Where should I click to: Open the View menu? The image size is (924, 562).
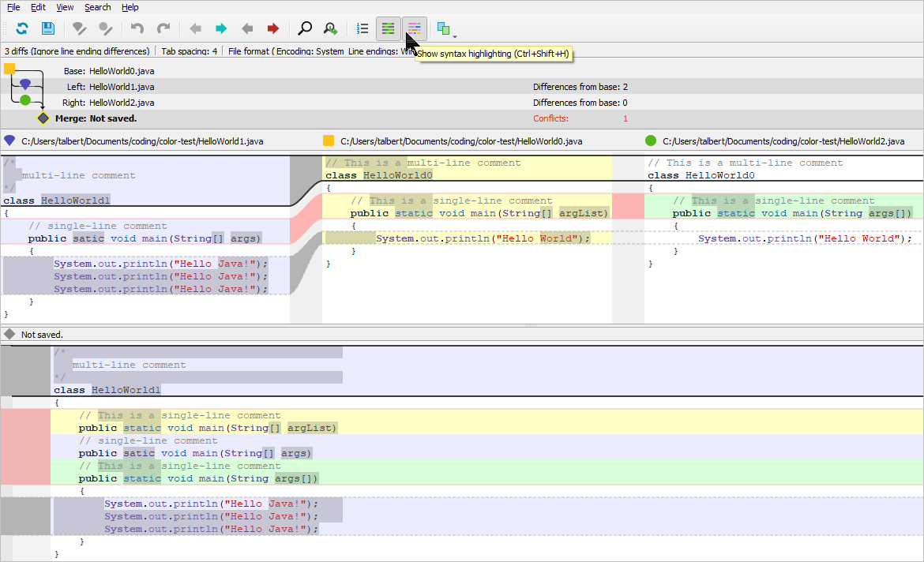[x=65, y=7]
